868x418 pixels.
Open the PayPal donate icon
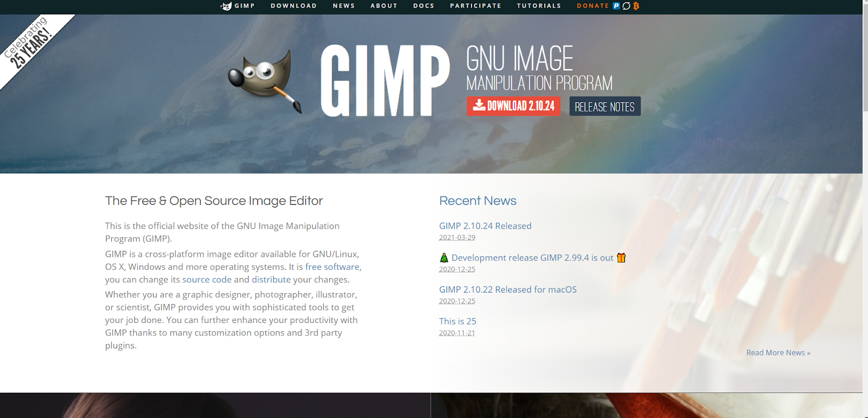click(616, 6)
